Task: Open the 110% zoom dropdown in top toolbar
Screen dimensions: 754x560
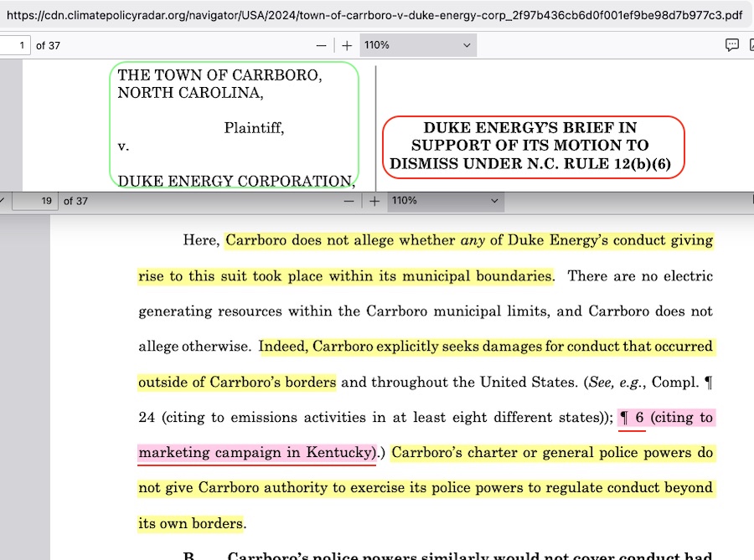Action: pyautogui.click(x=417, y=45)
